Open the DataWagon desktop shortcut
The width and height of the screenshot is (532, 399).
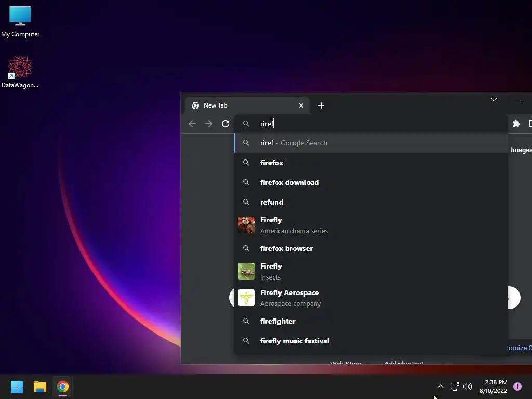(x=20, y=72)
